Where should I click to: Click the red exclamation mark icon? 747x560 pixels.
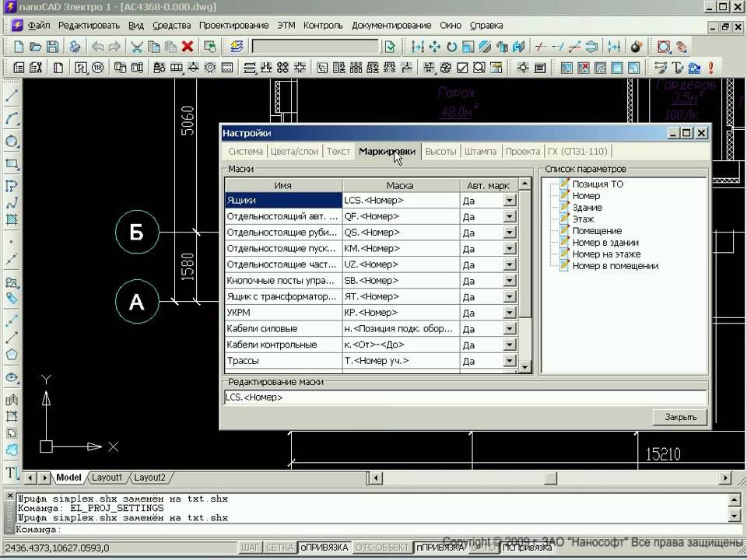tap(710, 68)
